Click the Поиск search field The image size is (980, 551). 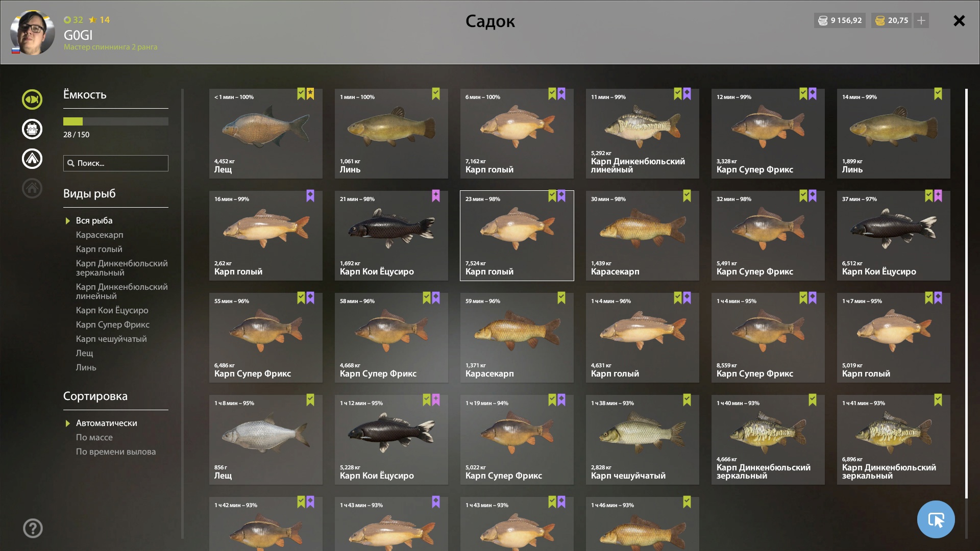(116, 163)
